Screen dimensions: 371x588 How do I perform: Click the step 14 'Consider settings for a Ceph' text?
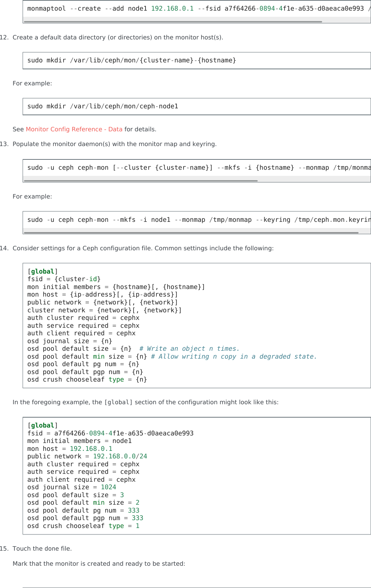tap(143, 248)
